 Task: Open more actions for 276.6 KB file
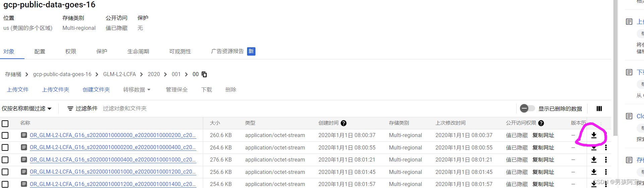click(x=606, y=160)
